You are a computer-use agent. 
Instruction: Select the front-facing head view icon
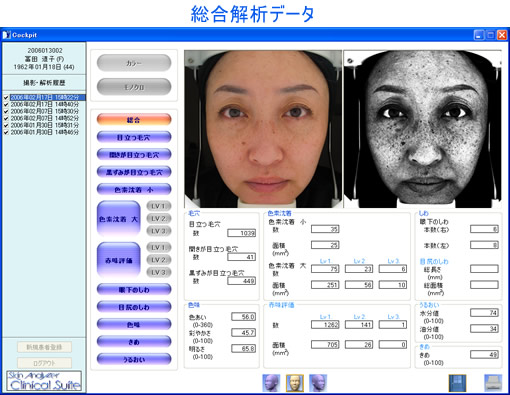295,383
